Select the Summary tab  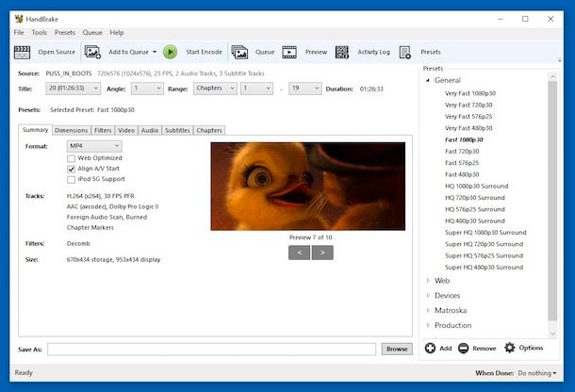coord(35,130)
